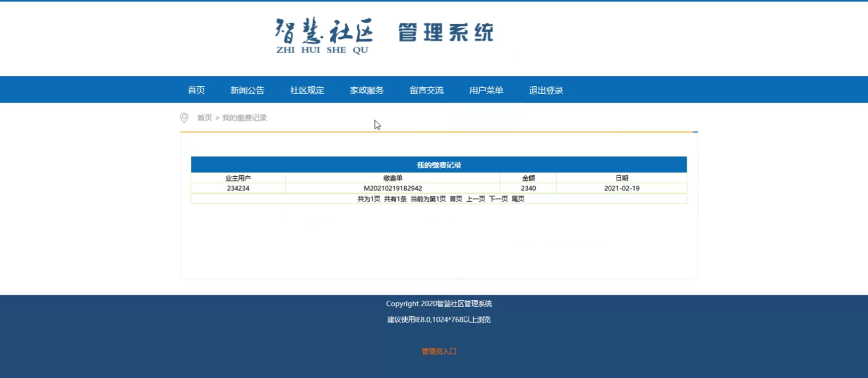The height and width of the screenshot is (378, 868).
Task: Select 家政服务 from the navigation bar
Action: [x=366, y=90]
